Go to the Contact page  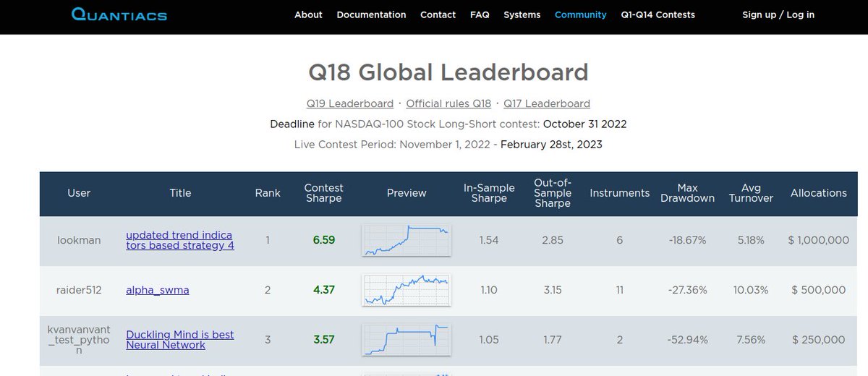438,14
